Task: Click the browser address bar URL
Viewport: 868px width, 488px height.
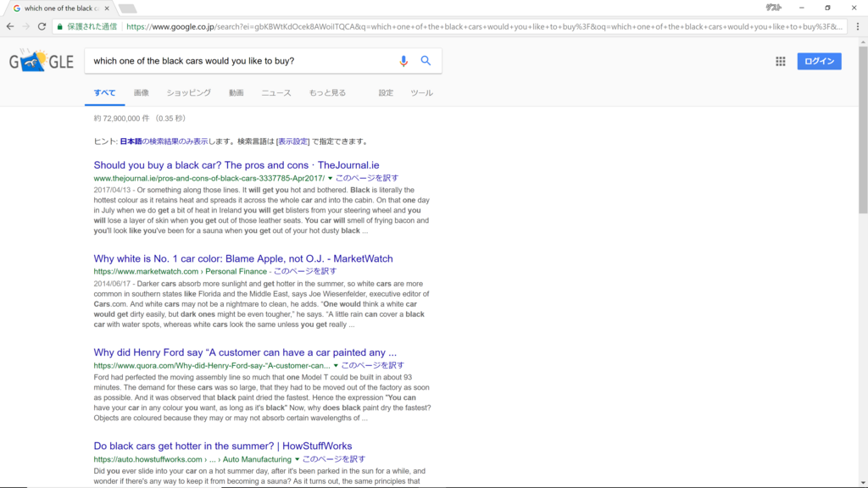Action: click(484, 26)
